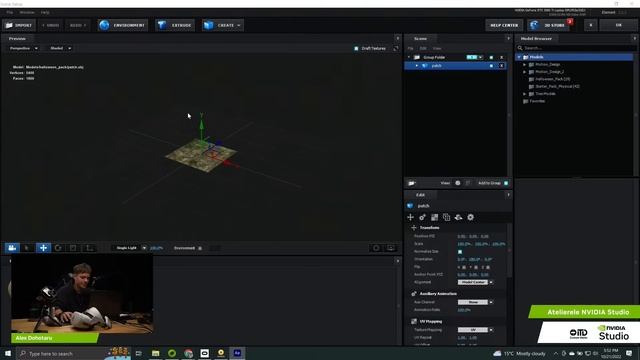Click the X cancel button in top toolbar
This screenshot has width=640, height=360.
[x=591, y=25]
